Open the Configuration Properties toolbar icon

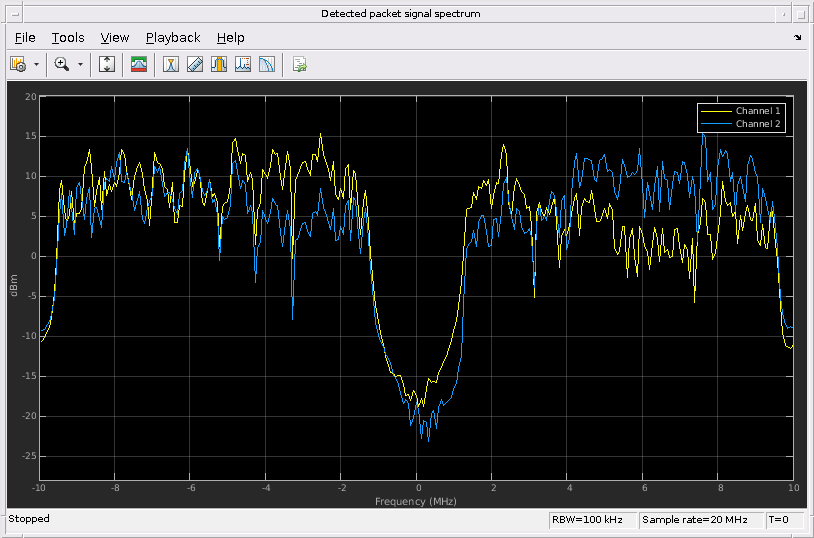coord(18,64)
